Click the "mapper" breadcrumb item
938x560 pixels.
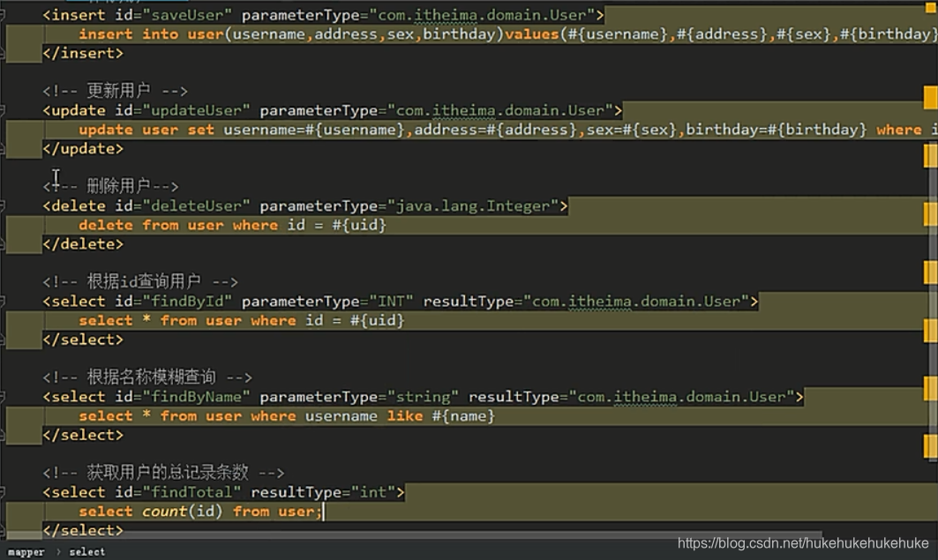tap(26, 552)
